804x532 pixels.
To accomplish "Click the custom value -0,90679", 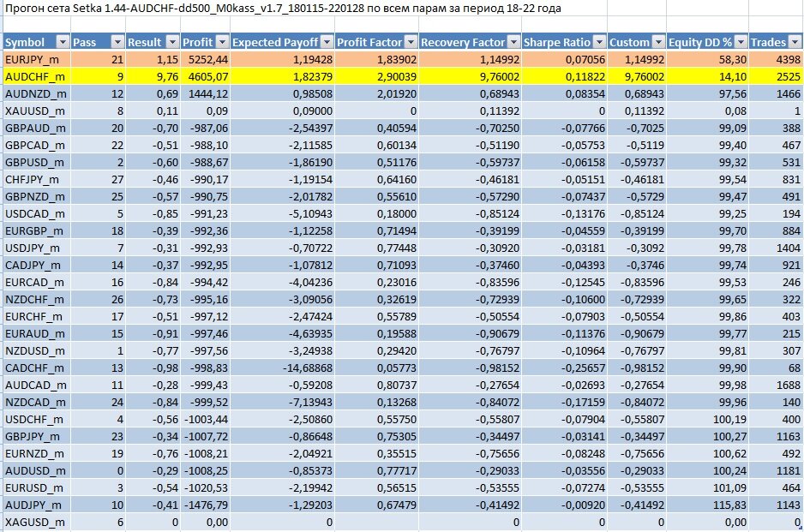I will tap(643, 333).
